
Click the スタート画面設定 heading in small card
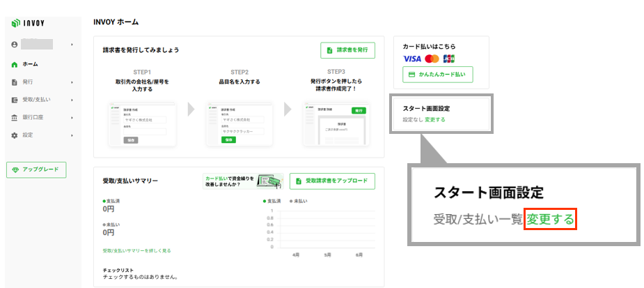(426, 109)
